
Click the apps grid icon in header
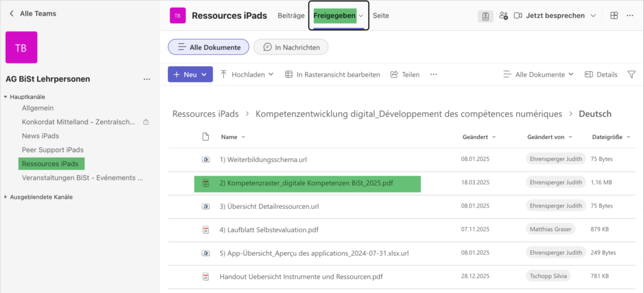[614, 16]
